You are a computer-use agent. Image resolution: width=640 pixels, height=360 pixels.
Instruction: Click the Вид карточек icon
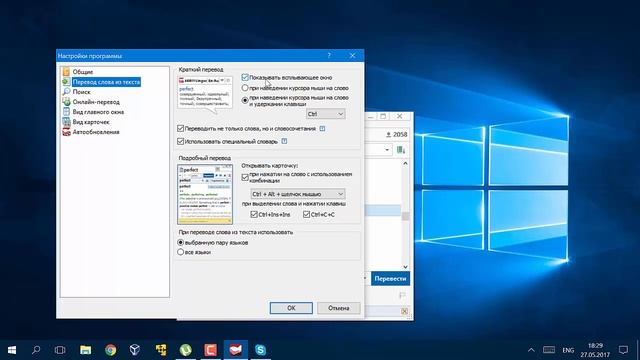(66, 122)
